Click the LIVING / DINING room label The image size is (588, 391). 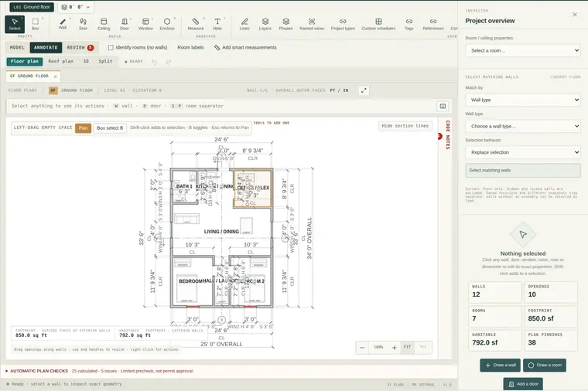point(221,232)
